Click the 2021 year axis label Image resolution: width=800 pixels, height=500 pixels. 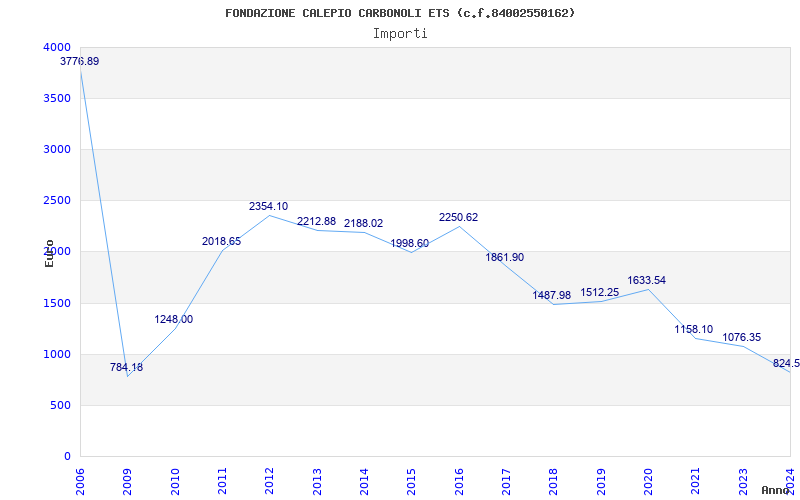click(695, 482)
